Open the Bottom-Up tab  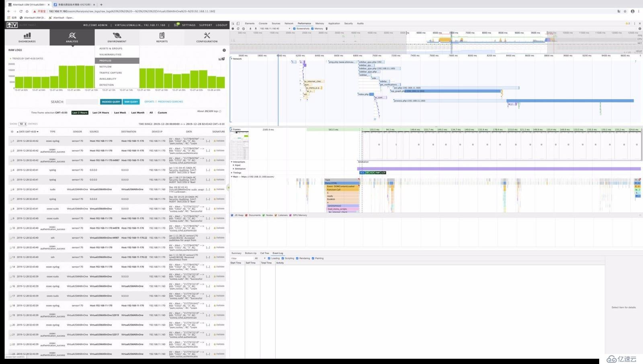coord(251,253)
